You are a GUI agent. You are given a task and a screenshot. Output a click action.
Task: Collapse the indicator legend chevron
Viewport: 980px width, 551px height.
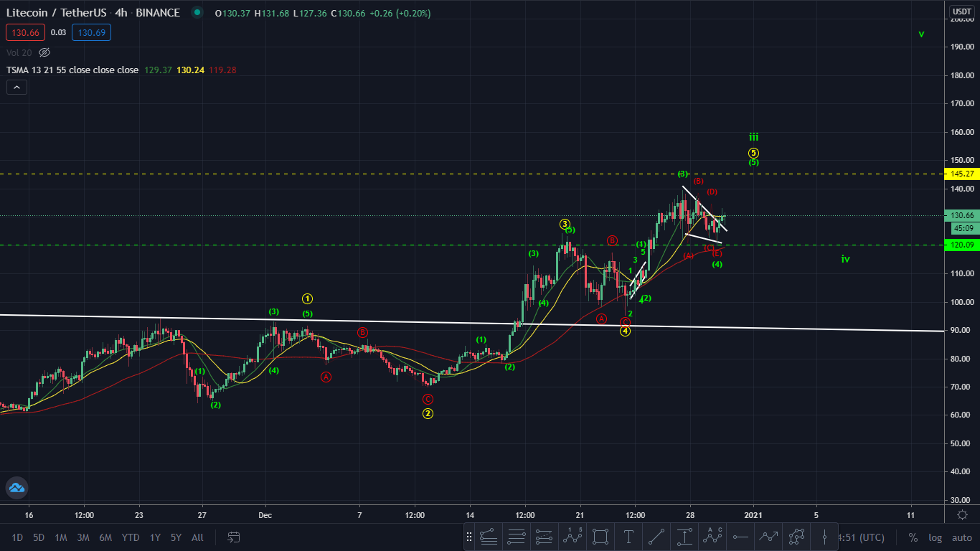point(17,88)
